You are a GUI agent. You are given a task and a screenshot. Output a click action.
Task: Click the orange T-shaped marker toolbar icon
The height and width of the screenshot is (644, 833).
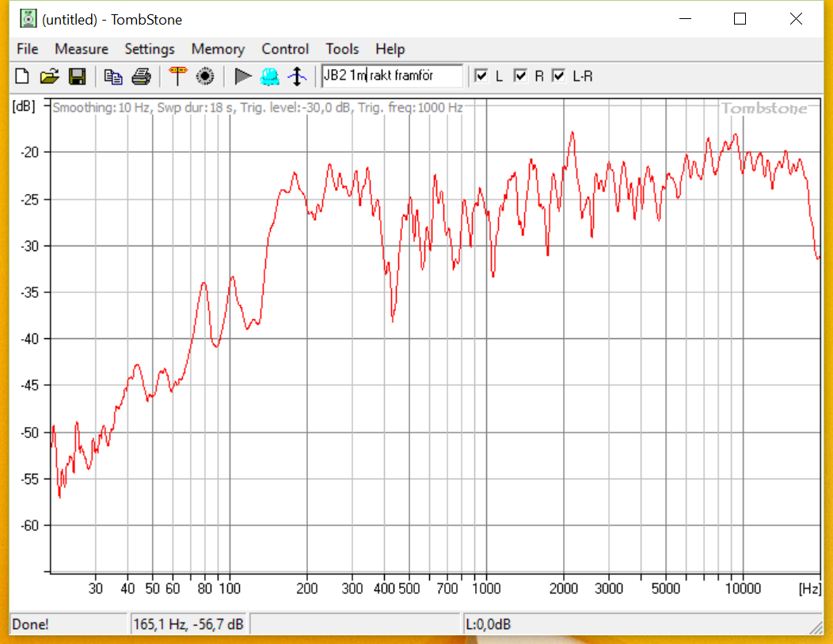tap(177, 76)
